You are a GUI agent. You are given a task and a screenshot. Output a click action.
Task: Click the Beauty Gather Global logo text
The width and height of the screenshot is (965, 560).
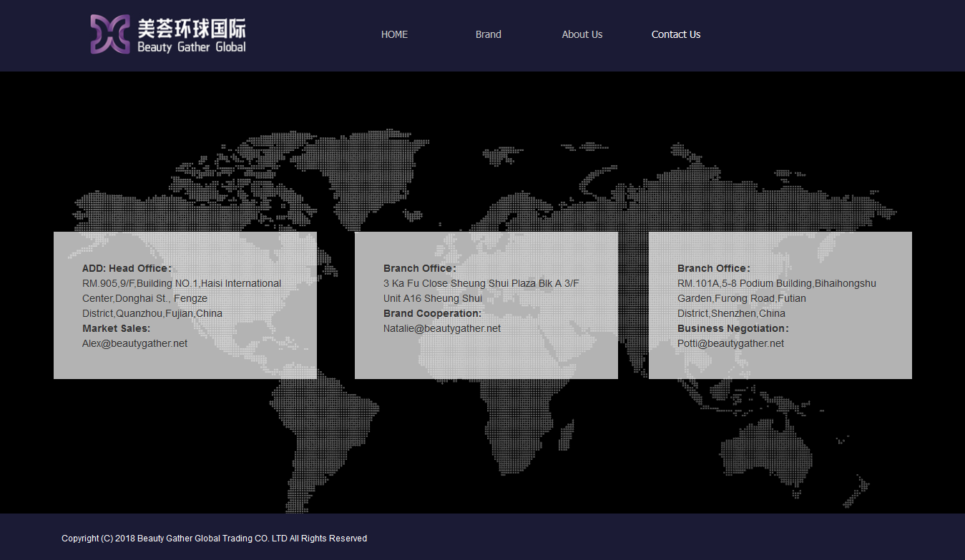tap(192, 47)
